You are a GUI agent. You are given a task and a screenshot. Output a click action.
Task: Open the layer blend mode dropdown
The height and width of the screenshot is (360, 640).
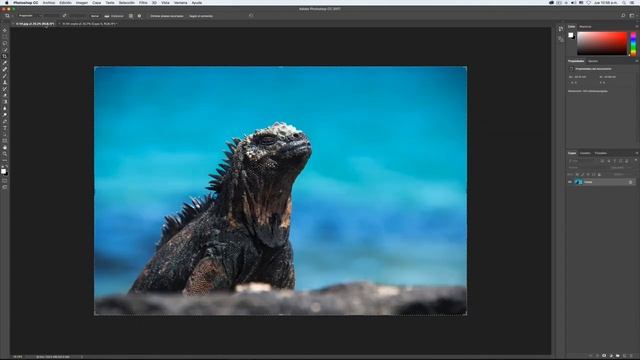585,167
